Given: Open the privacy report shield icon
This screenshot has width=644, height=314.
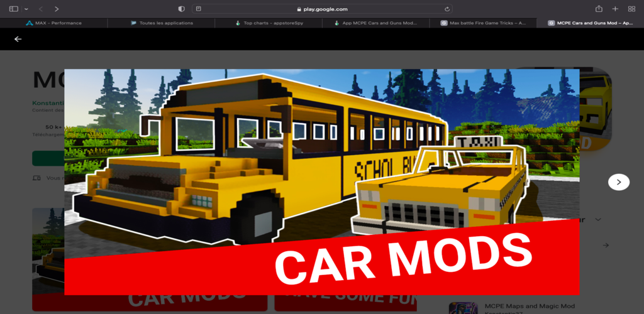Looking at the screenshot, I should click(x=181, y=9).
